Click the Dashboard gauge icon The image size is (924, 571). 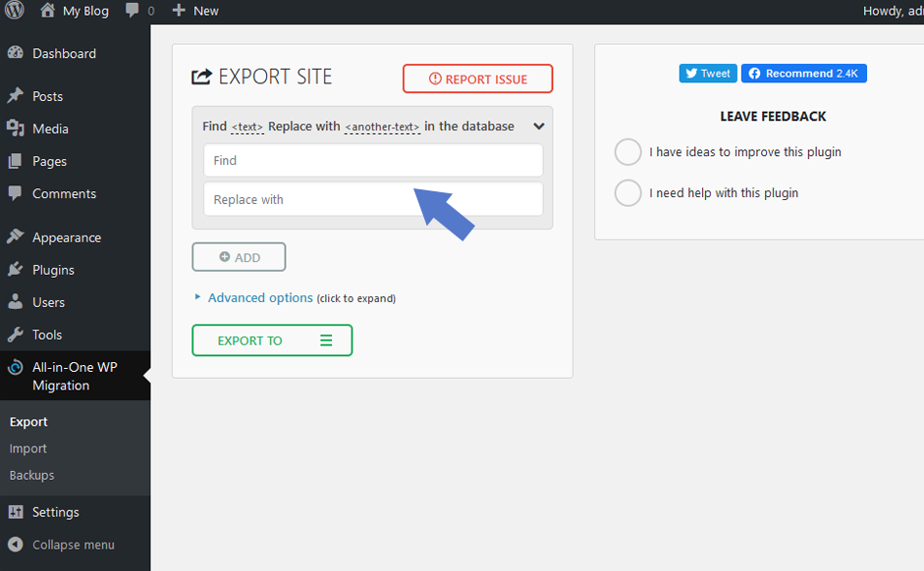coord(16,53)
